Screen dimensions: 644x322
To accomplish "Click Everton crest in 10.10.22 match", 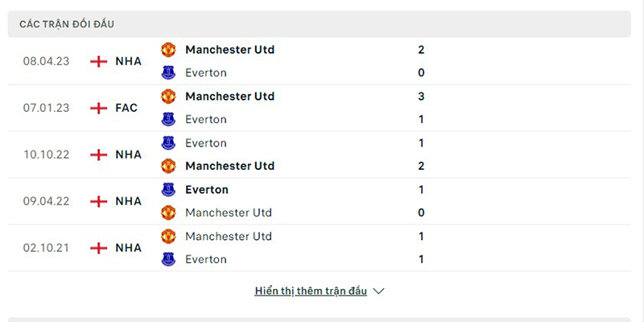I will click(168, 143).
